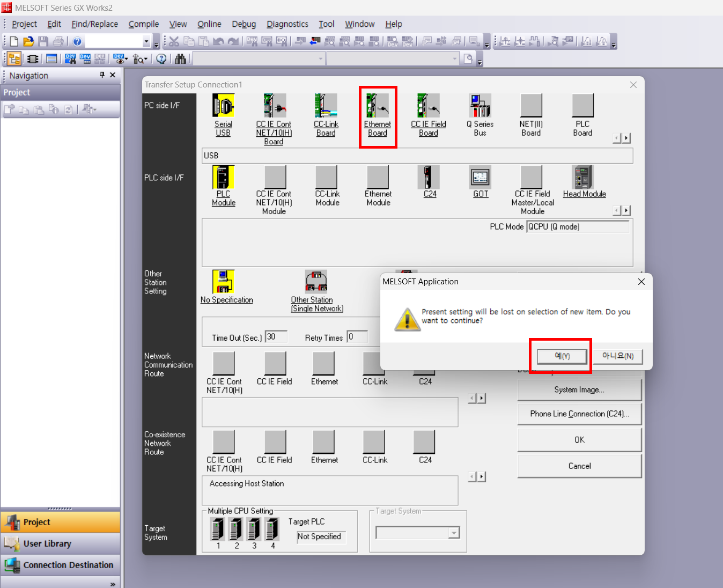Click the New project icon
723x588 pixels.
(14, 41)
